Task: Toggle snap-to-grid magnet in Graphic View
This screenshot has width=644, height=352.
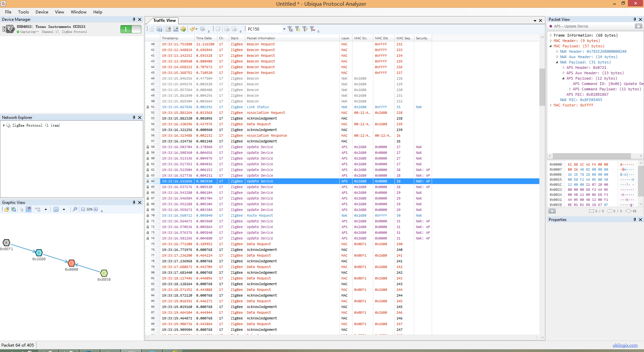Action: [x=29, y=209]
